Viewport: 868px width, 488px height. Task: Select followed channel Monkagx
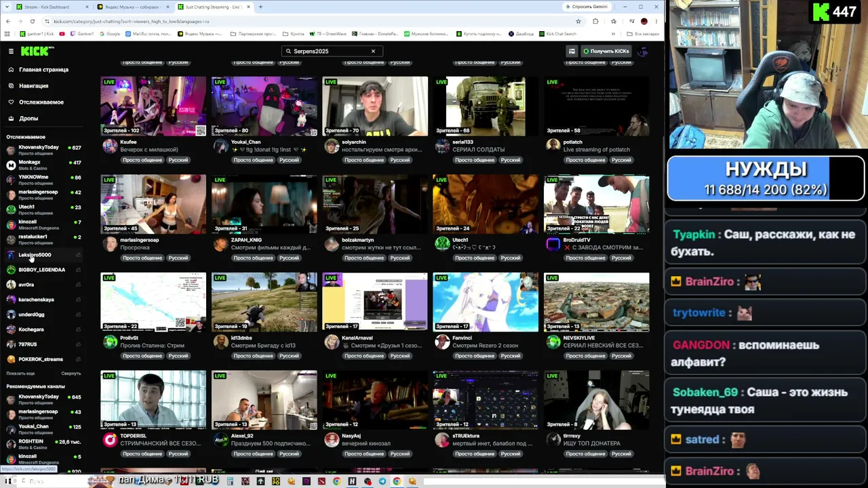click(43, 165)
